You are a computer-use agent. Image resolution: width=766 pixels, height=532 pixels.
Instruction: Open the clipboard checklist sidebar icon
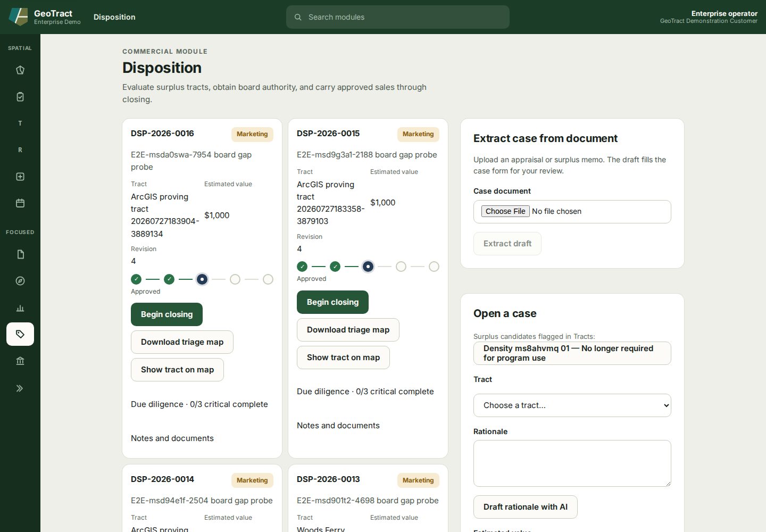tap(20, 97)
